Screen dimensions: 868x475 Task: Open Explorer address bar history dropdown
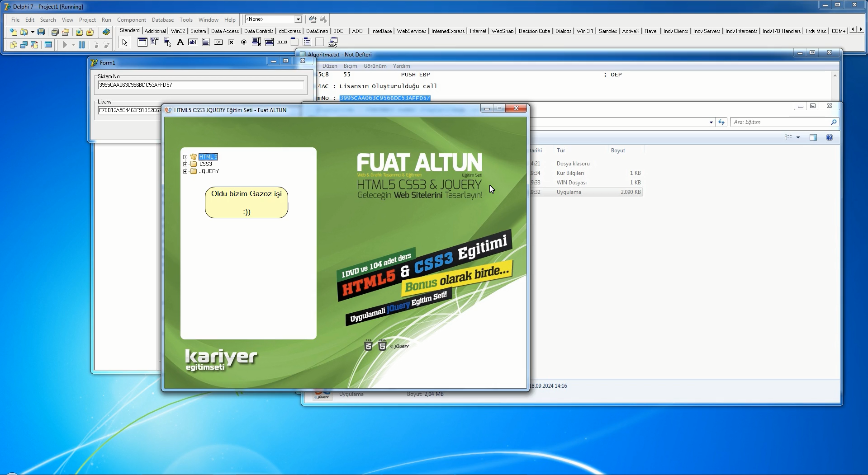[711, 122]
